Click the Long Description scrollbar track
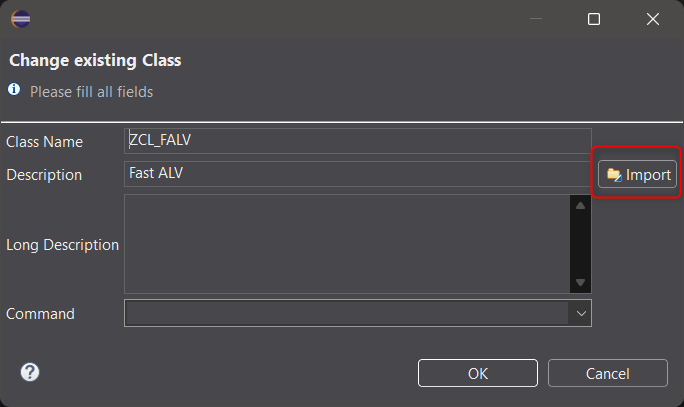Image resolution: width=684 pixels, height=407 pixels. pyautogui.click(x=580, y=244)
